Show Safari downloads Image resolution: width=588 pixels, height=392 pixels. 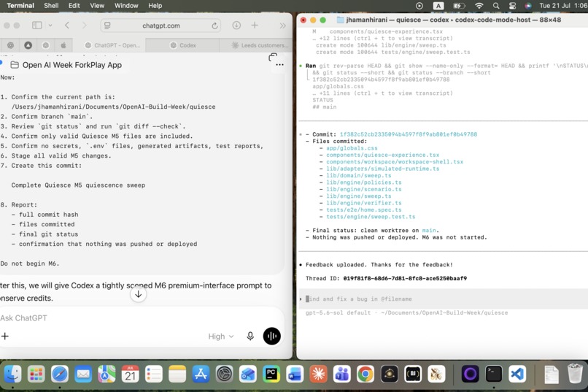[x=236, y=25]
